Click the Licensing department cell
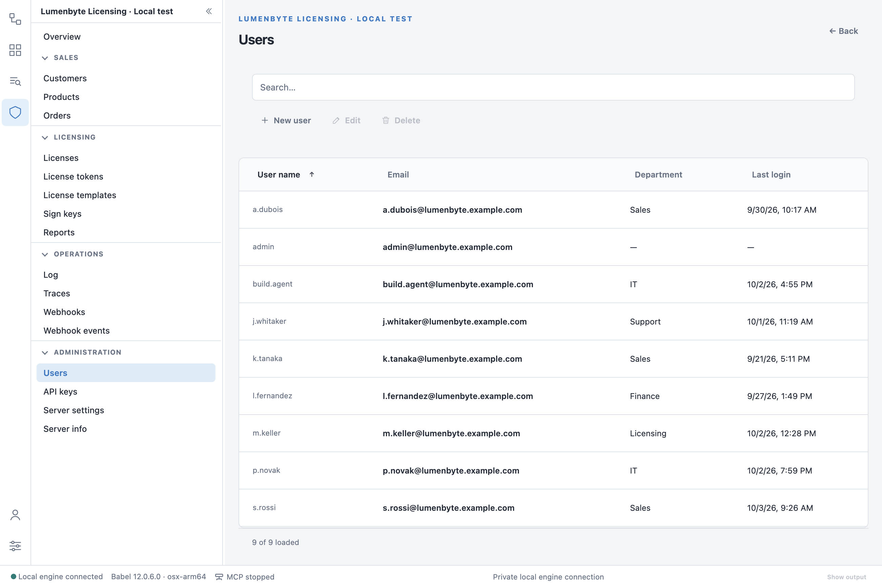Screen dimensions: 882x588 [x=648, y=433]
